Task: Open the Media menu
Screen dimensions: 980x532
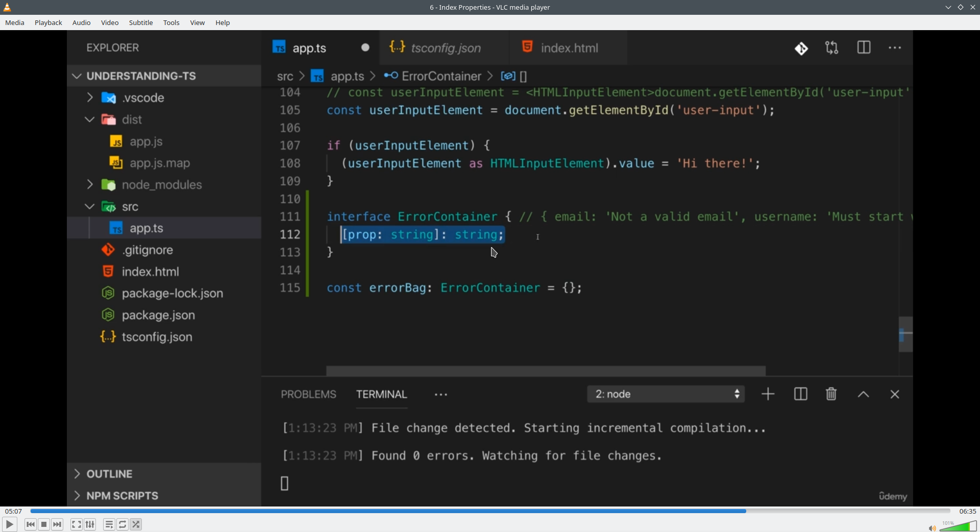Action: tap(15, 23)
